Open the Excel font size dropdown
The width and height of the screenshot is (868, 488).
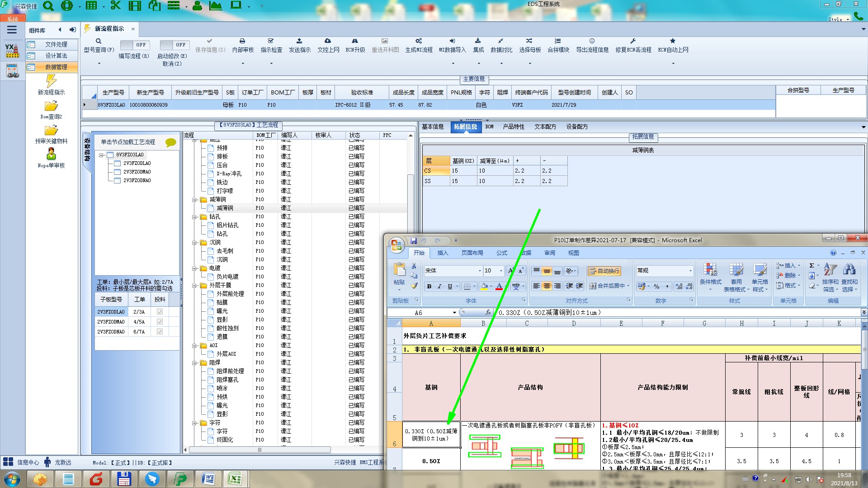click(501, 271)
